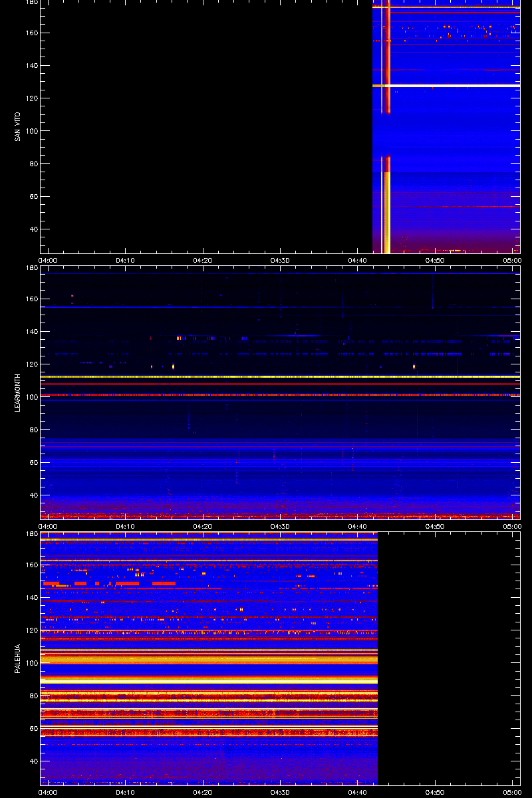This screenshot has width=532, height=798.
Task: Select 05:00 time label below Learmonth panel
Action: coord(511,527)
